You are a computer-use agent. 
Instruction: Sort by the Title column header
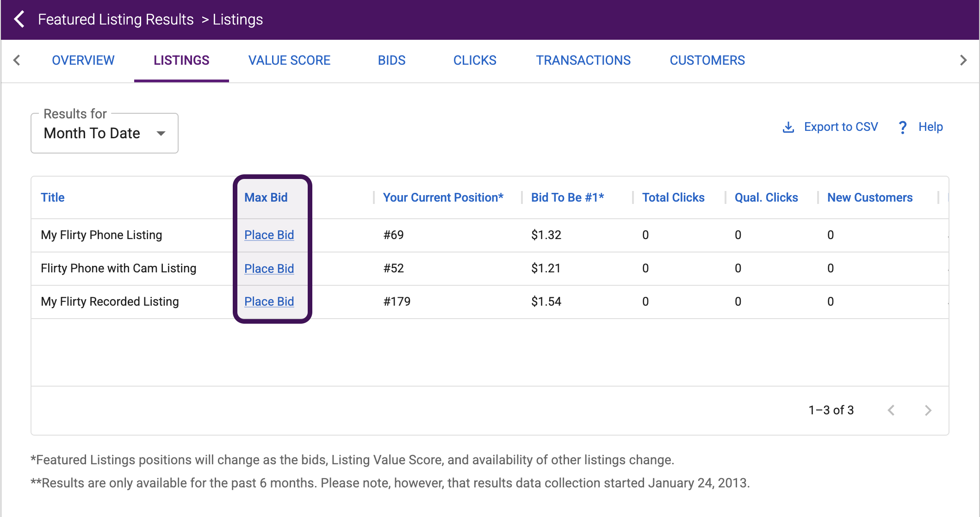[53, 197]
